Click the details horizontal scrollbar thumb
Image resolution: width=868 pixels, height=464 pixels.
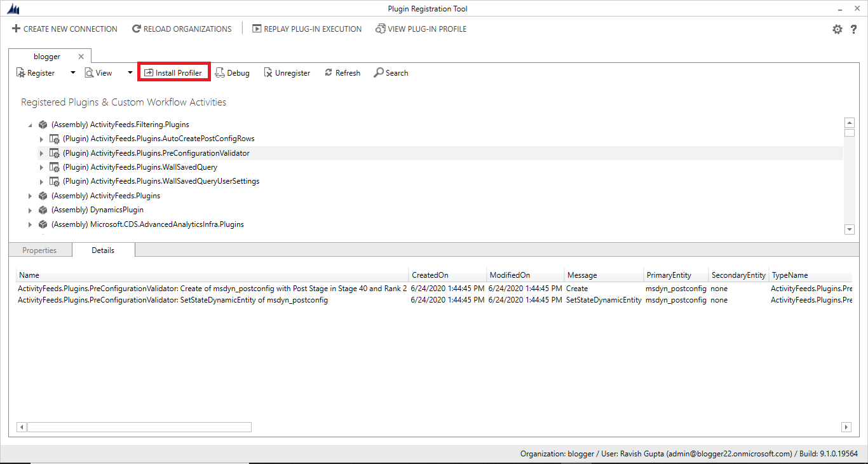click(139, 427)
